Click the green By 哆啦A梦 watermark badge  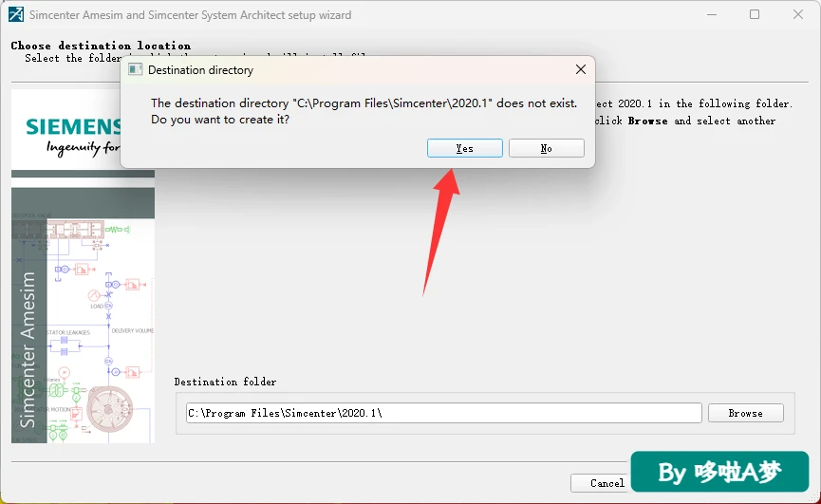(719, 472)
